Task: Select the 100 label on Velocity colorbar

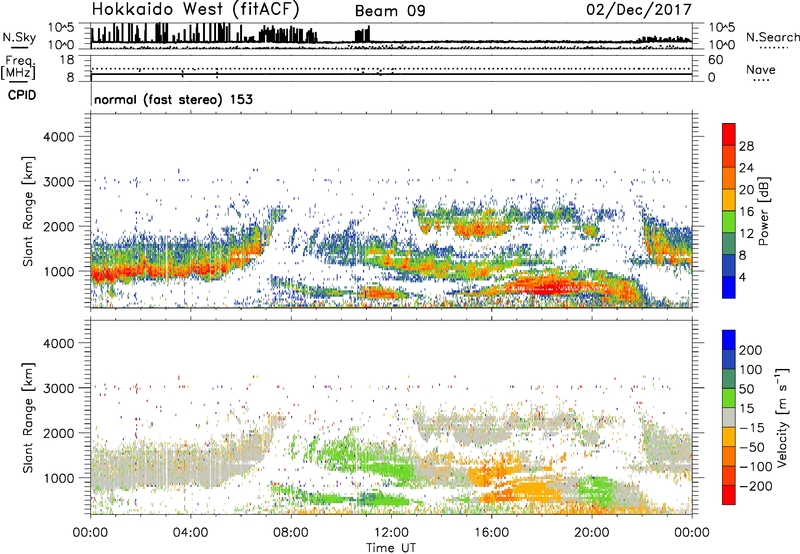Action: 751,369
